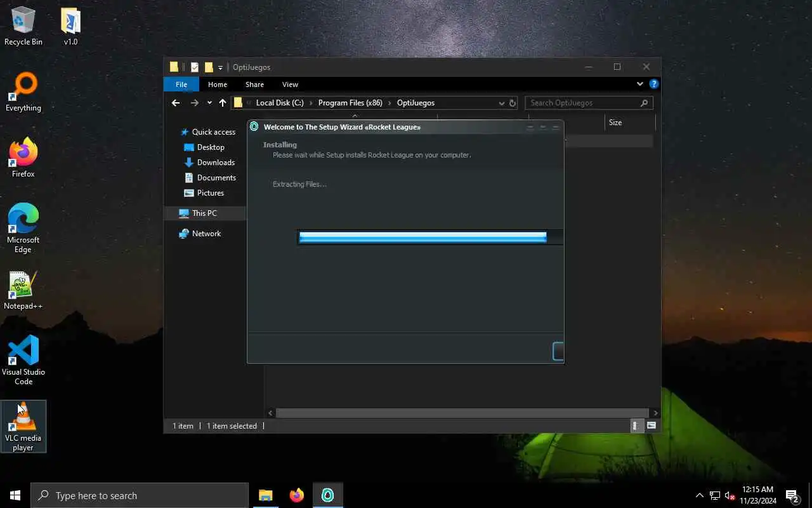Open the network tray icon

(x=714, y=495)
